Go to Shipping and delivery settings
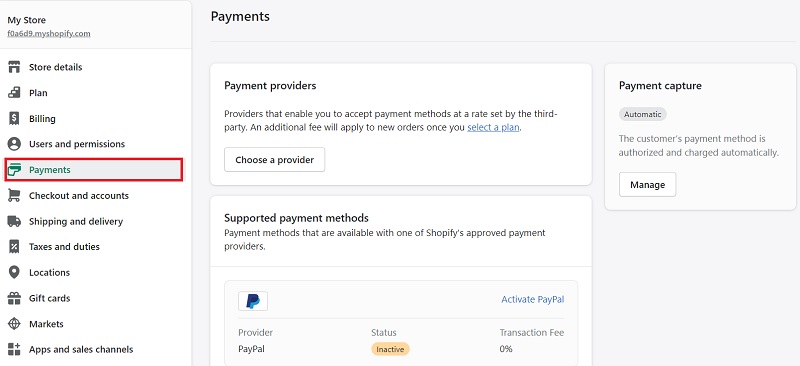The image size is (800, 366). (x=76, y=221)
